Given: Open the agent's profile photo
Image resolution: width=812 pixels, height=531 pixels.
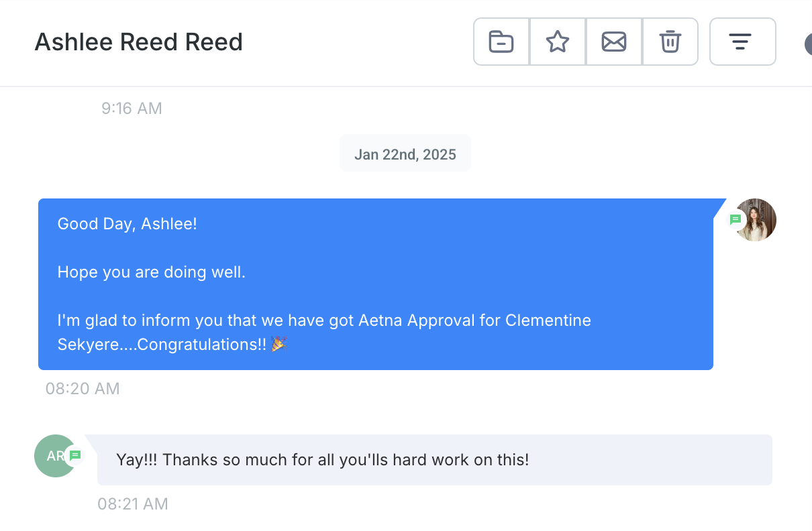Looking at the screenshot, I should click(x=758, y=219).
